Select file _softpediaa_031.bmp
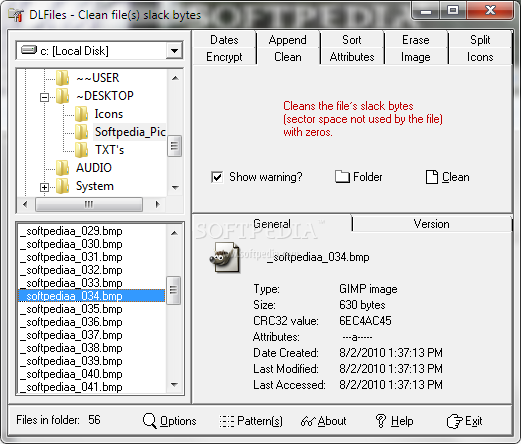This screenshot has height=444, width=521. pyautogui.click(x=92, y=257)
